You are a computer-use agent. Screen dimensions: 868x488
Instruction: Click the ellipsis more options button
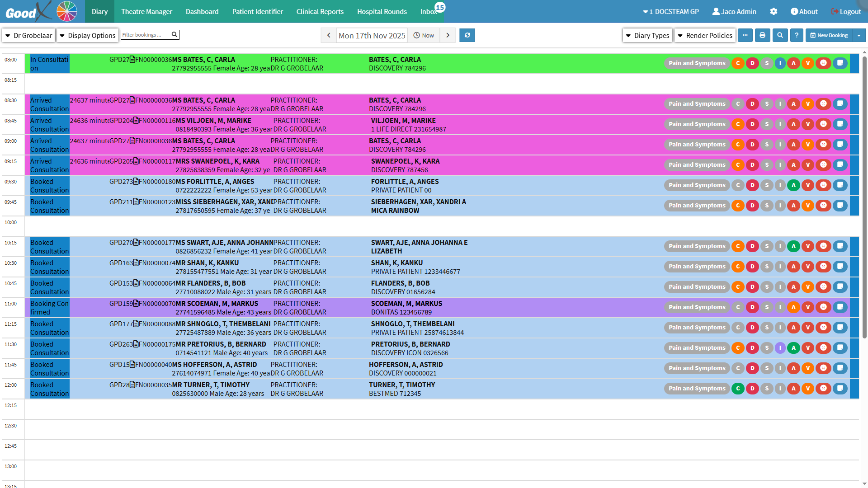click(745, 35)
